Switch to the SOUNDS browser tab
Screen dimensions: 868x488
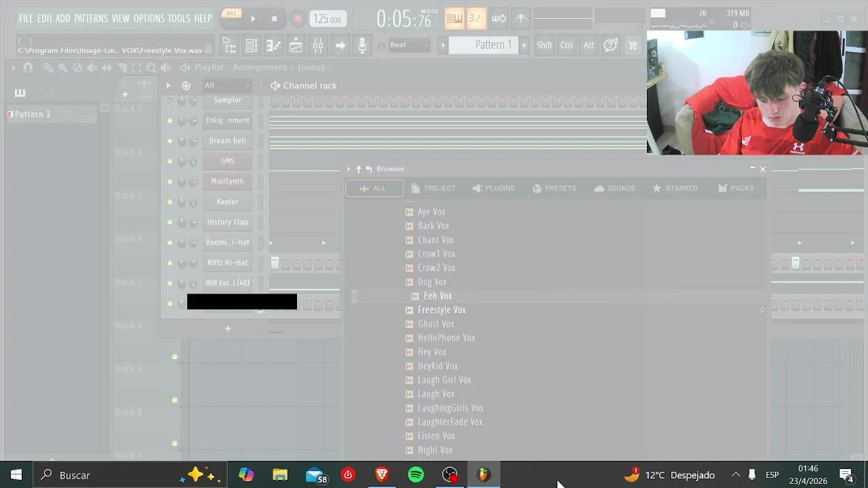click(614, 188)
